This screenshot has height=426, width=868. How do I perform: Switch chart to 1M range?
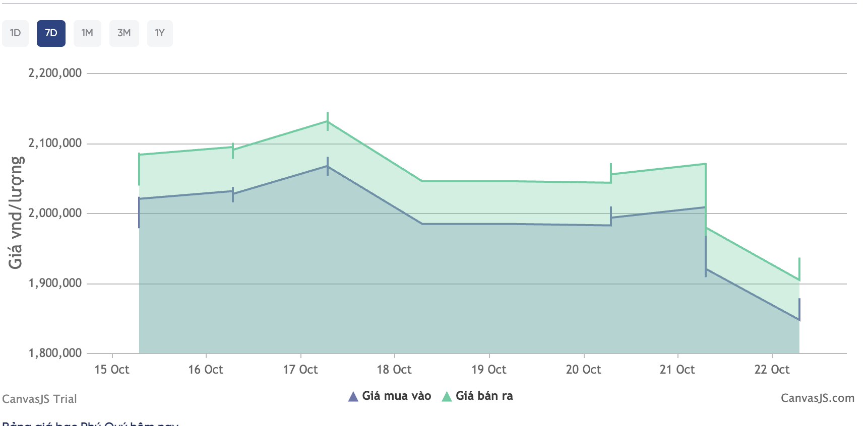click(87, 33)
